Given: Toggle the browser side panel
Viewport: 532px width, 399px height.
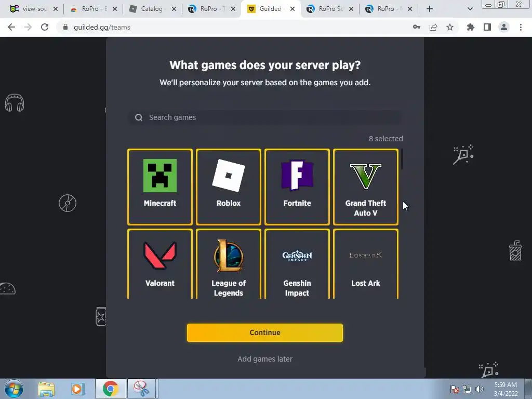Looking at the screenshot, I should point(487,27).
